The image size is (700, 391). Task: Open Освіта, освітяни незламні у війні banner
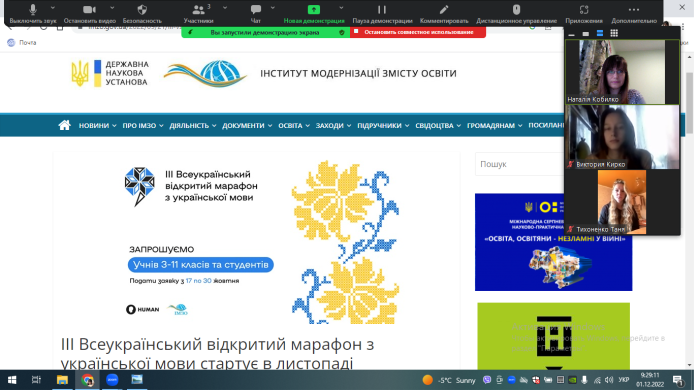coord(554,242)
